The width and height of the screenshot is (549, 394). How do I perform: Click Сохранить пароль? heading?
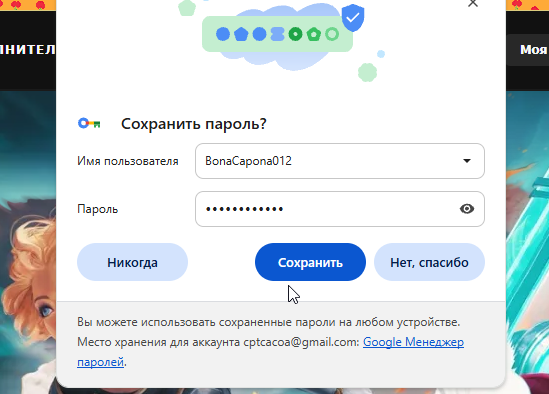tap(194, 124)
